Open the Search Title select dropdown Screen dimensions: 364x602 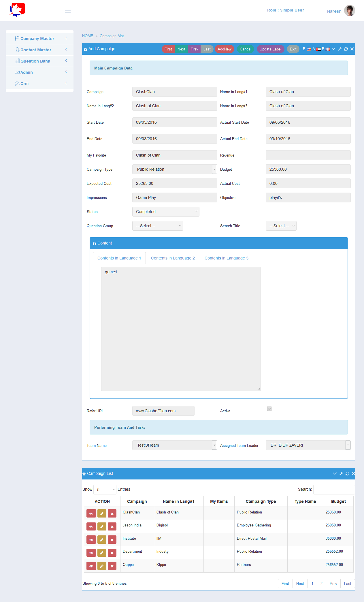[x=281, y=226]
